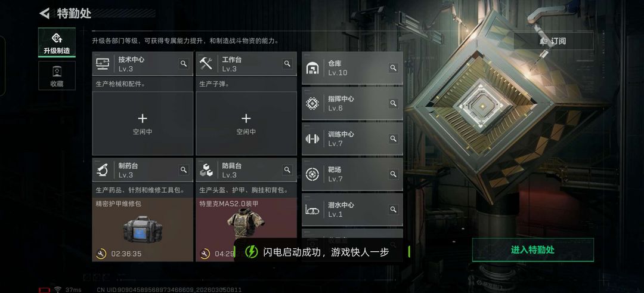Click the 订阅 button
Image resolution: width=644 pixels, height=293 pixels.
point(553,41)
